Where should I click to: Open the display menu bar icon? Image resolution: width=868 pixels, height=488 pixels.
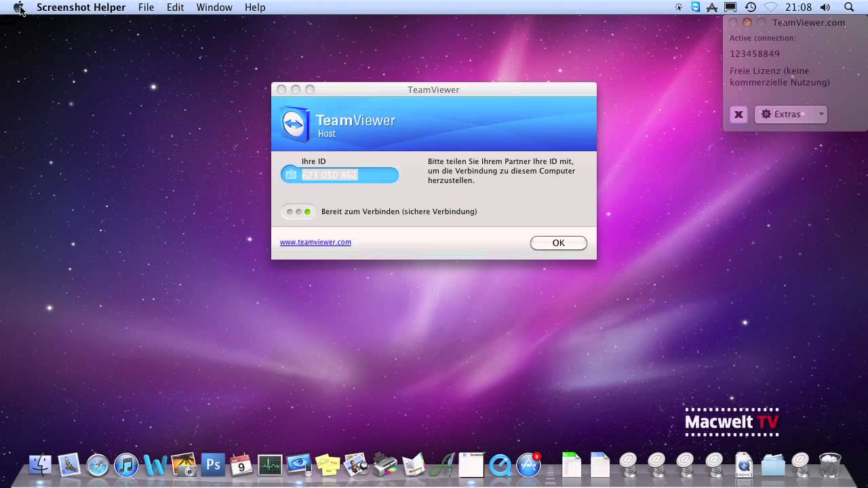[x=730, y=7]
